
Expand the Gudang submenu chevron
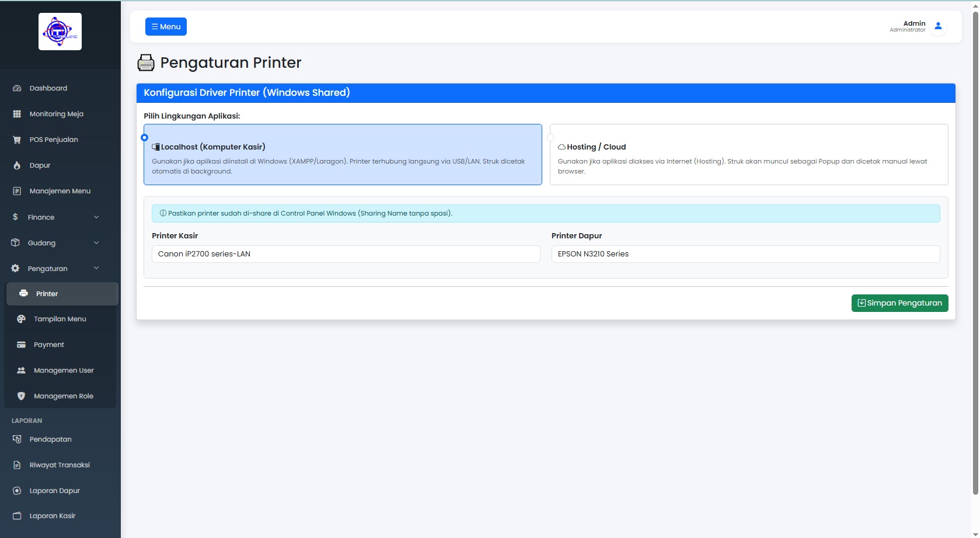96,242
